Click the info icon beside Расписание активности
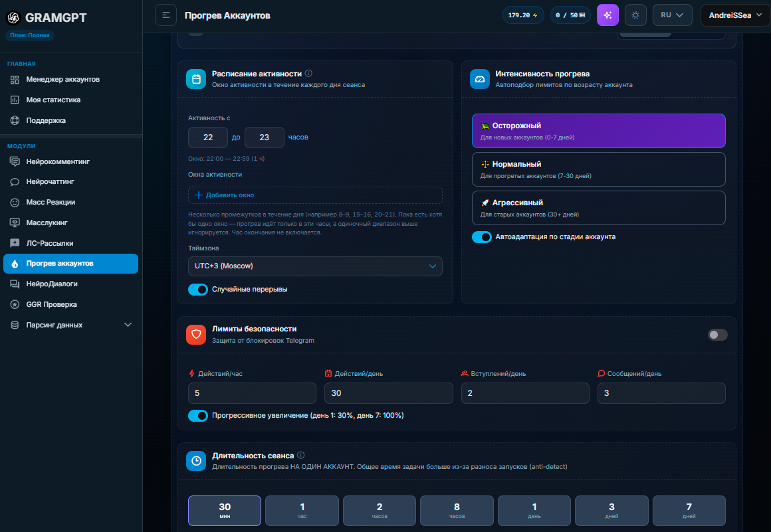 308,73
